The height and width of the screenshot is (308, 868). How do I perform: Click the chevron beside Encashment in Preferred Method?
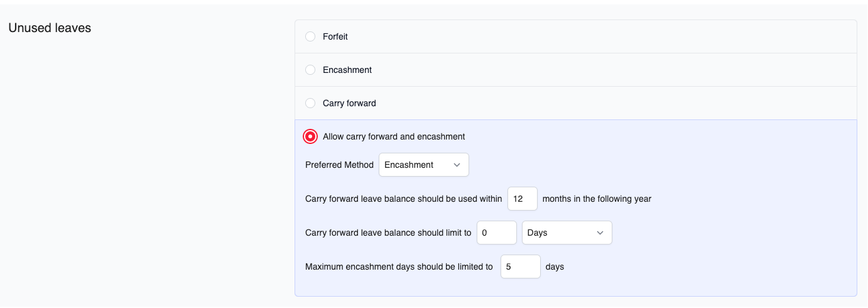tap(457, 165)
